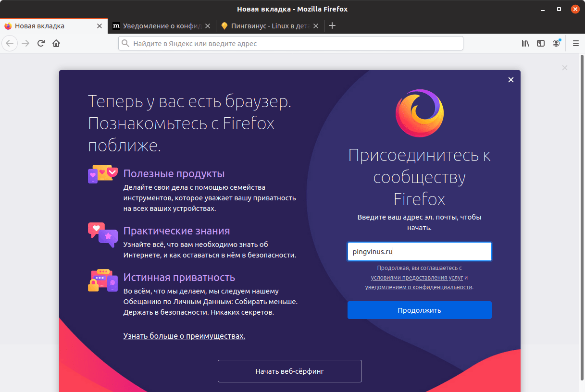Focus the Yandex search address bar
The image size is (585, 392).
(291, 43)
